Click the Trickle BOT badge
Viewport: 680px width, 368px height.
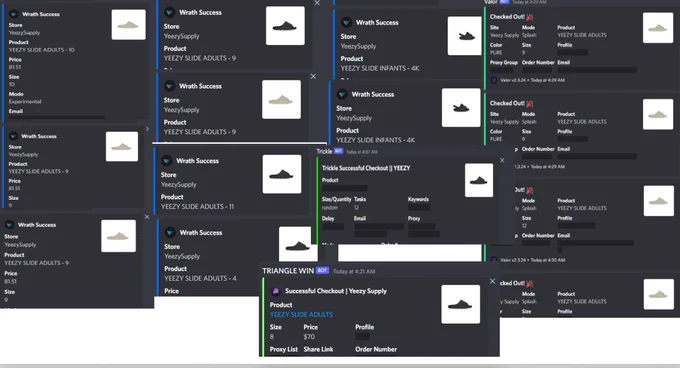point(339,151)
